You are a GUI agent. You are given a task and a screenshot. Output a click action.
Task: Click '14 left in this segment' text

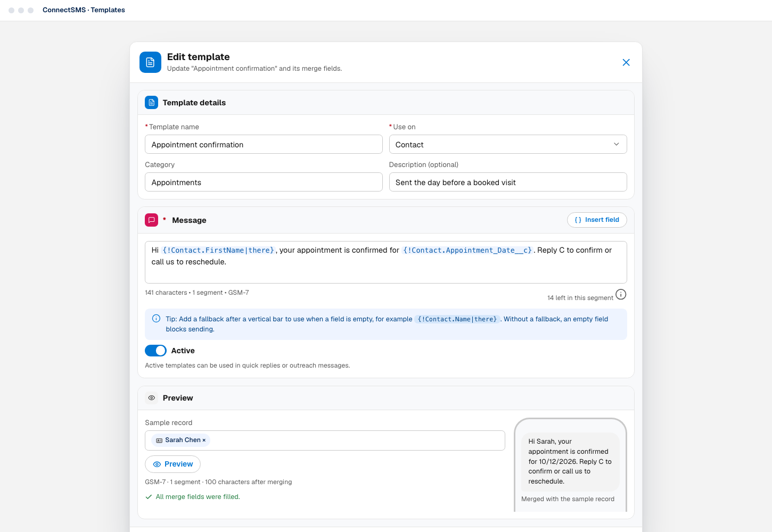tap(580, 298)
